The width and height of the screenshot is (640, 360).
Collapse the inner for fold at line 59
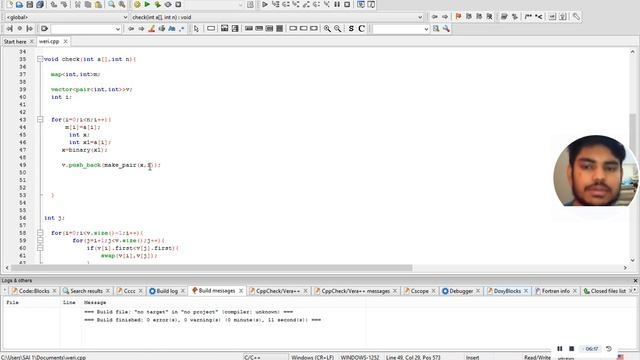(40, 240)
